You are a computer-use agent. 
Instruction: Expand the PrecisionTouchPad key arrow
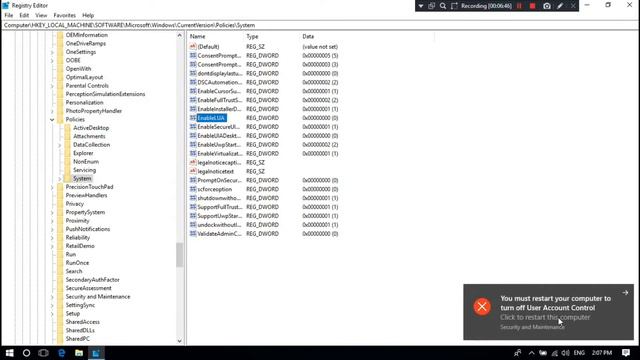(52, 187)
